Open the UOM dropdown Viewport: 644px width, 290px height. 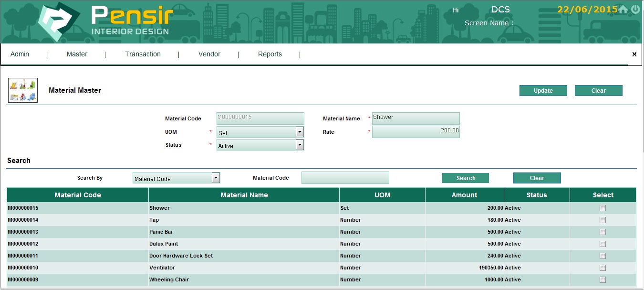pyautogui.click(x=300, y=132)
